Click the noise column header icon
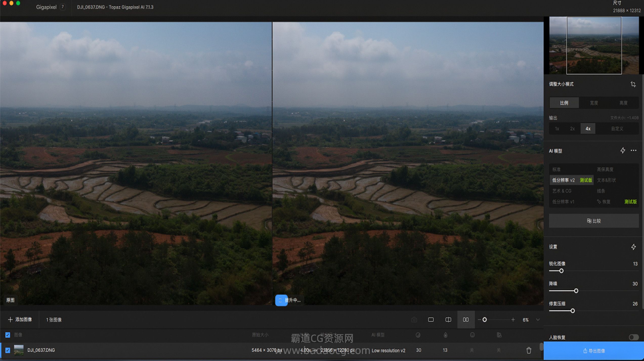Image resolution: width=644 pixels, height=361 pixels. (418, 335)
